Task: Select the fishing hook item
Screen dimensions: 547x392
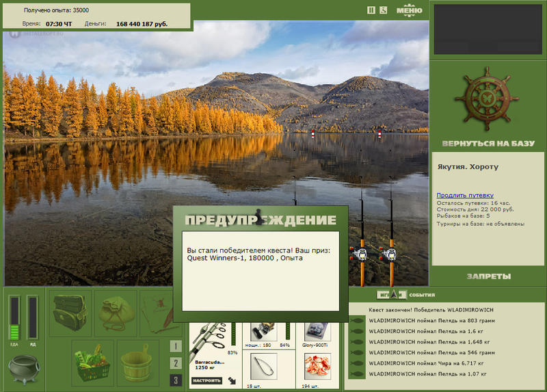Action: [264, 366]
